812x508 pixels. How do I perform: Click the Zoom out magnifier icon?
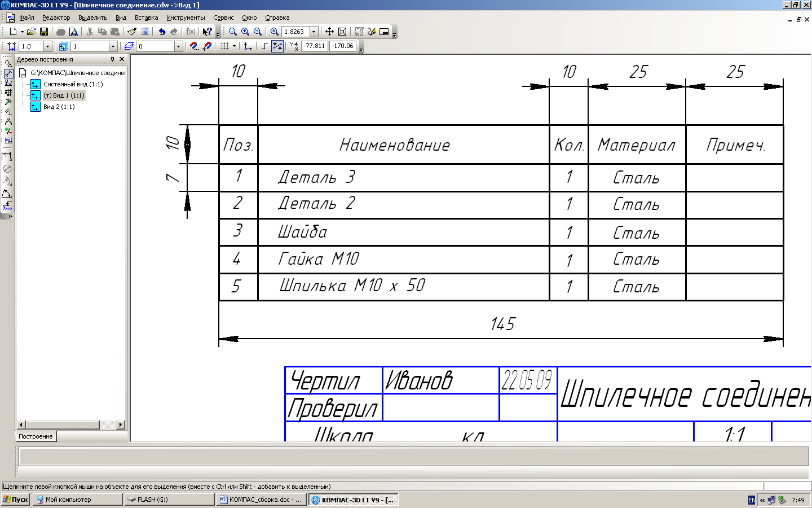point(258,32)
